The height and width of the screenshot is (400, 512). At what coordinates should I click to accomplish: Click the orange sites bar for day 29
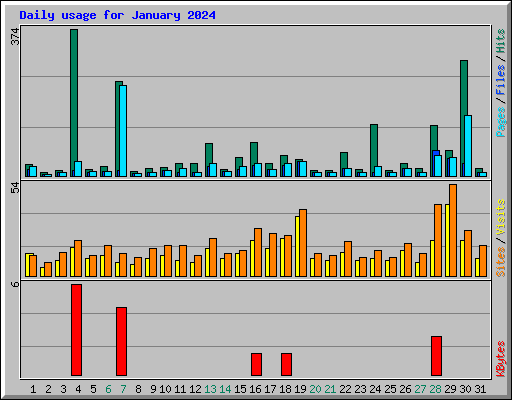coord(453,230)
